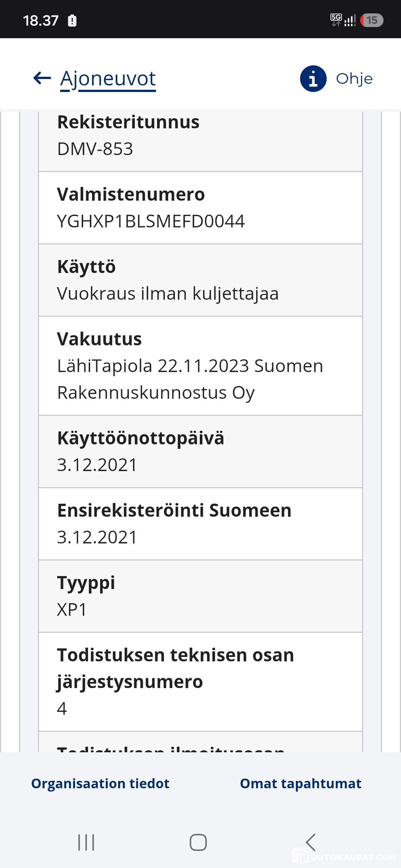The height and width of the screenshot is (868, 401).
Task: Tap the Tyyppi value XP1
Action: point(72,609)
